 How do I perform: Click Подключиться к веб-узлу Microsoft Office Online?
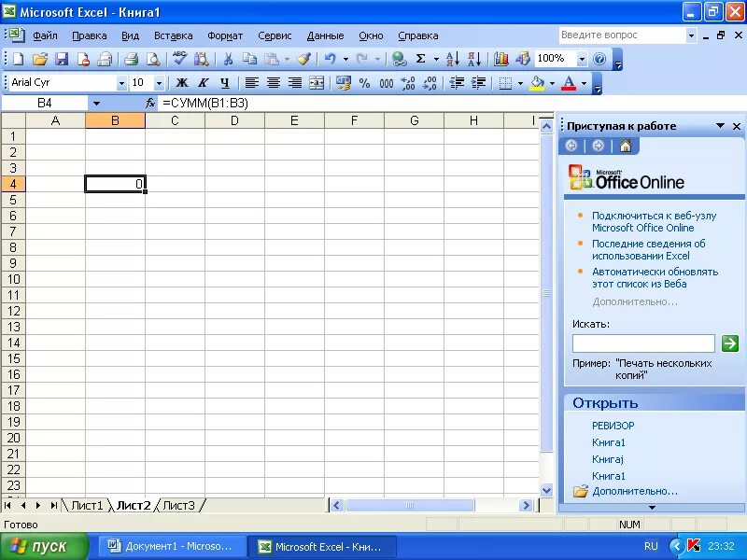(655, 221)
